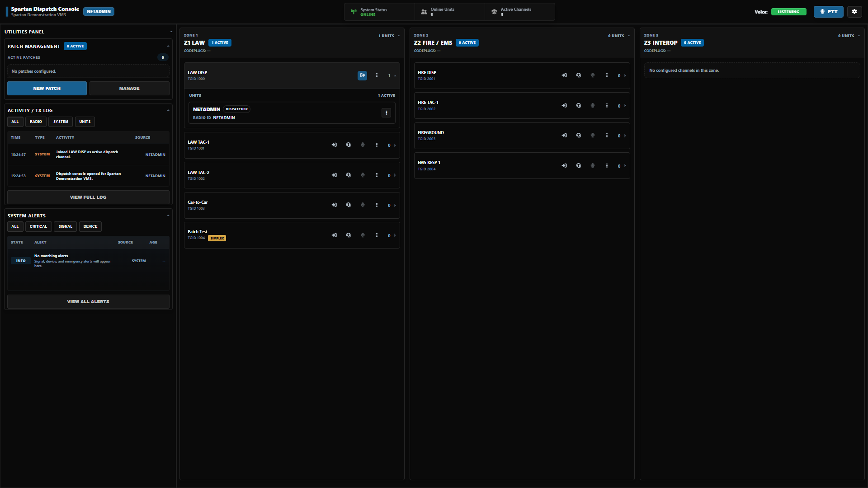Join the FIRE DISP channel
868x488 pixels.
(x=564, y=75)
